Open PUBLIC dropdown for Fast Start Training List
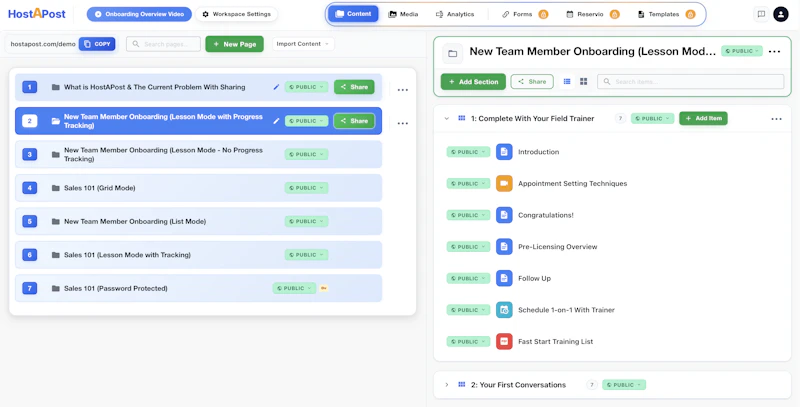This screenshot has height=407, width=800. [x=468, y=342]
